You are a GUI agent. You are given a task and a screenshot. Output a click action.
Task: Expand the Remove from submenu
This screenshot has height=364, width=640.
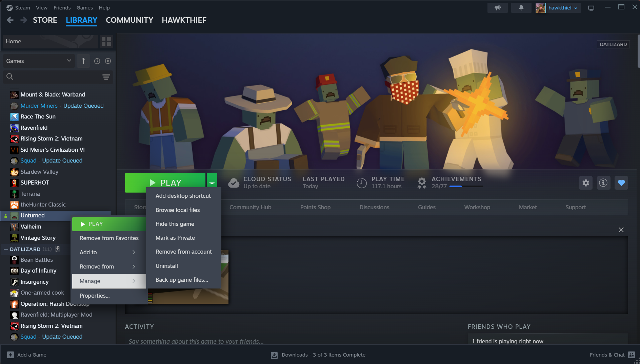click(x=109, y=266)
